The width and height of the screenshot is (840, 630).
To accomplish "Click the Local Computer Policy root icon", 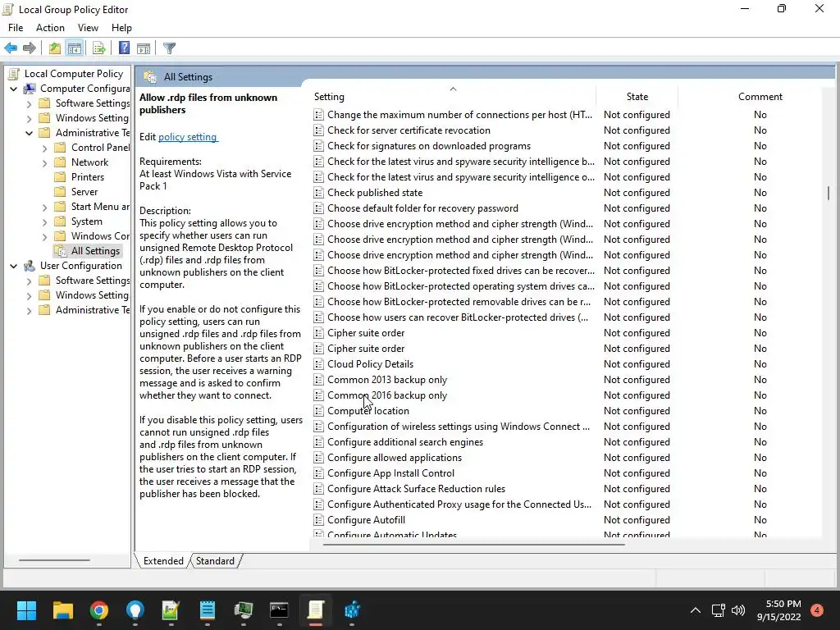I will (x=14, y=74).
